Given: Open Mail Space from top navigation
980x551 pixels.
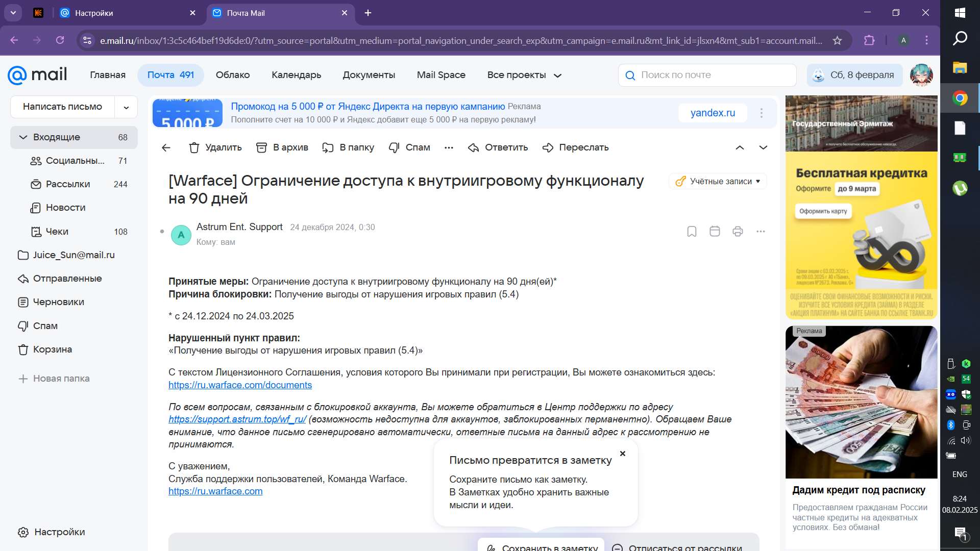Looking at the screenshot, I should click(x=441, y=75).
